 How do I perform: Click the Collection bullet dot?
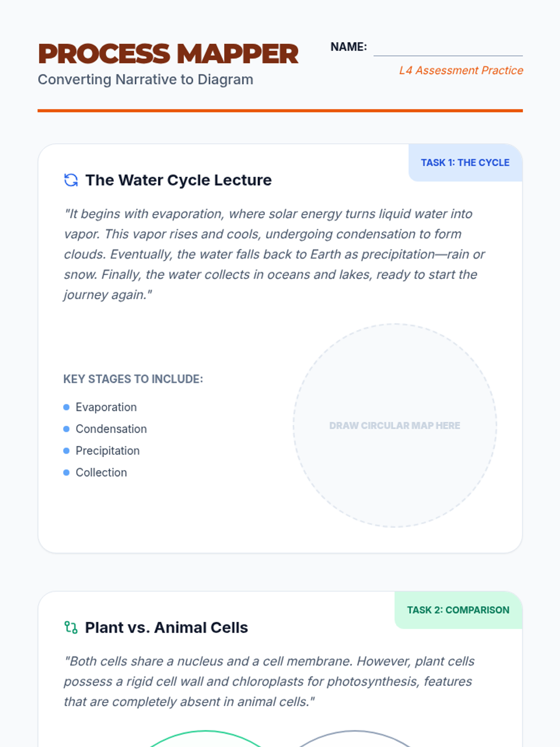point(66,472)
